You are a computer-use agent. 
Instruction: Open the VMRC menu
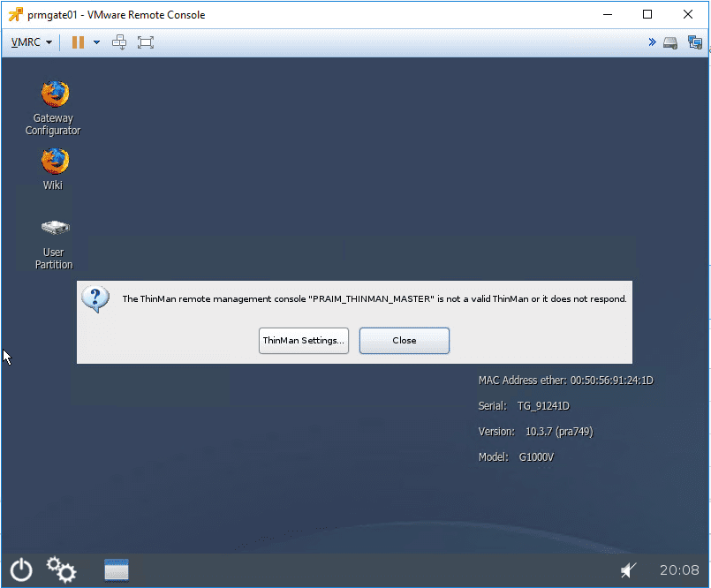click(x=26, y=41)
